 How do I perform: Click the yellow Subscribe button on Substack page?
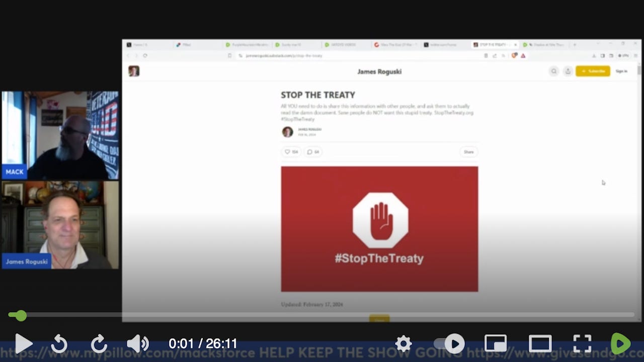593,71
